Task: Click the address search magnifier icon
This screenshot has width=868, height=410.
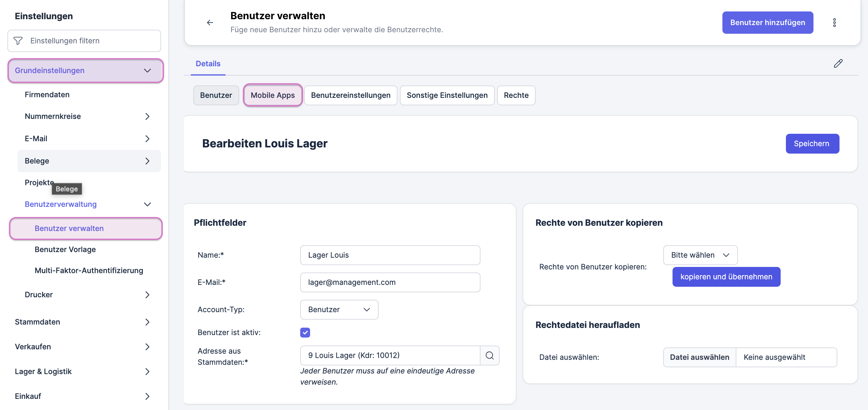Action: pyautogui.click(x=489, y=355)
